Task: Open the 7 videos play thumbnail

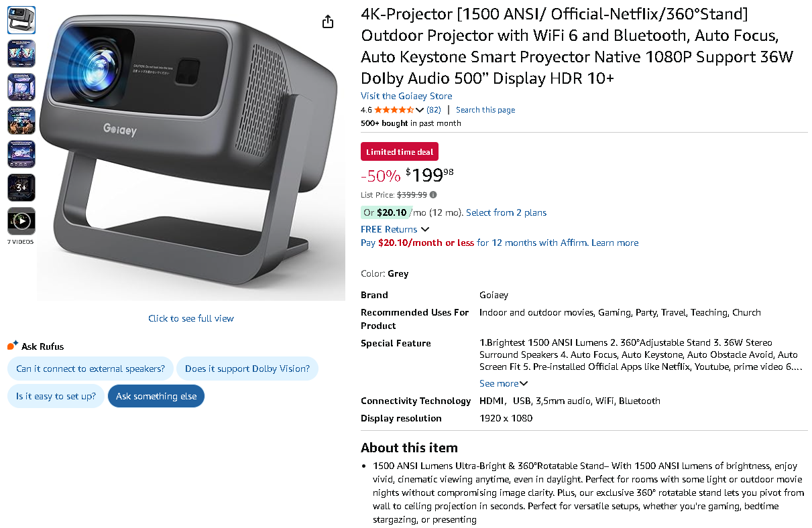Action: tap(21, 221)
